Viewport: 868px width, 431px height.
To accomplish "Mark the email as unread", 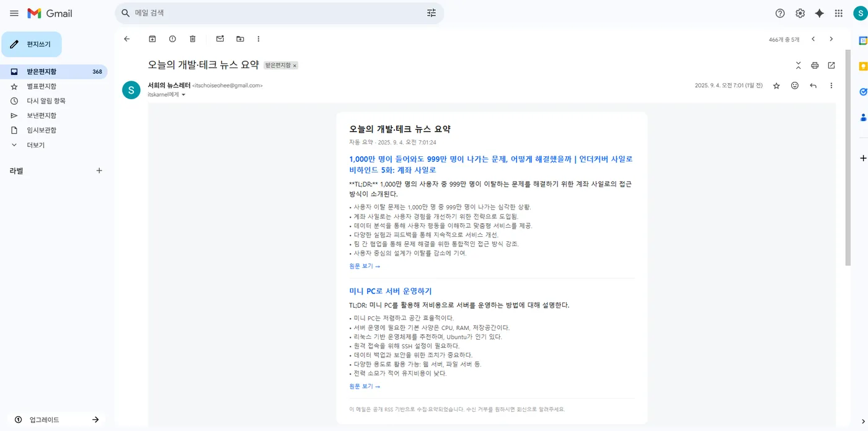I will tap(220, 38).
